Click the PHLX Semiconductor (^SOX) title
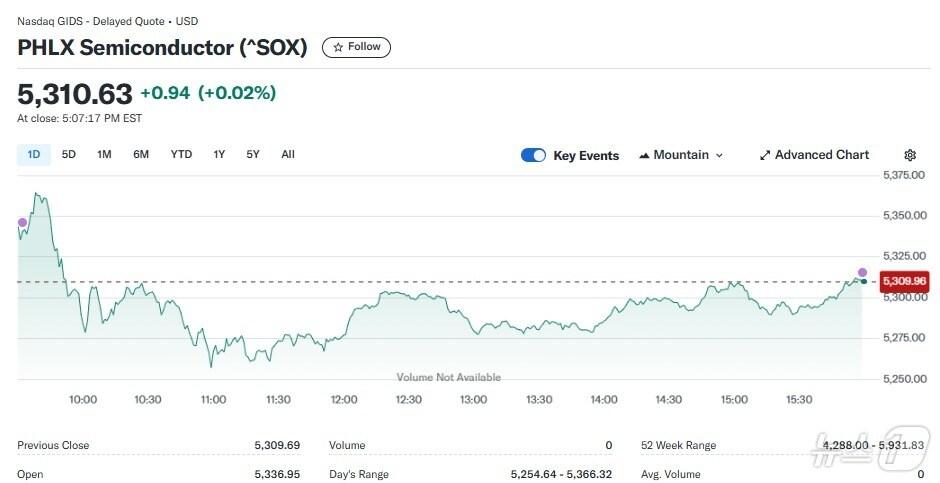This screenshot has height=483, width=940. point(162,47)
